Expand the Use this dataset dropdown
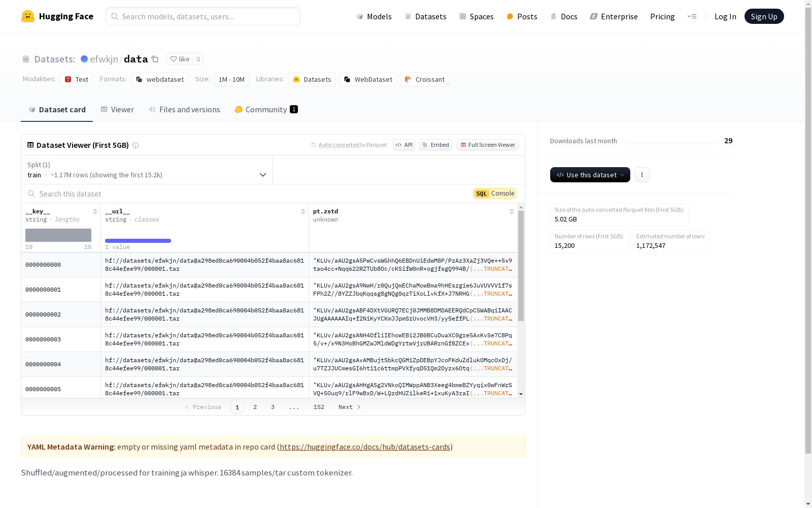The image size is (812, 508). [590, 175]
